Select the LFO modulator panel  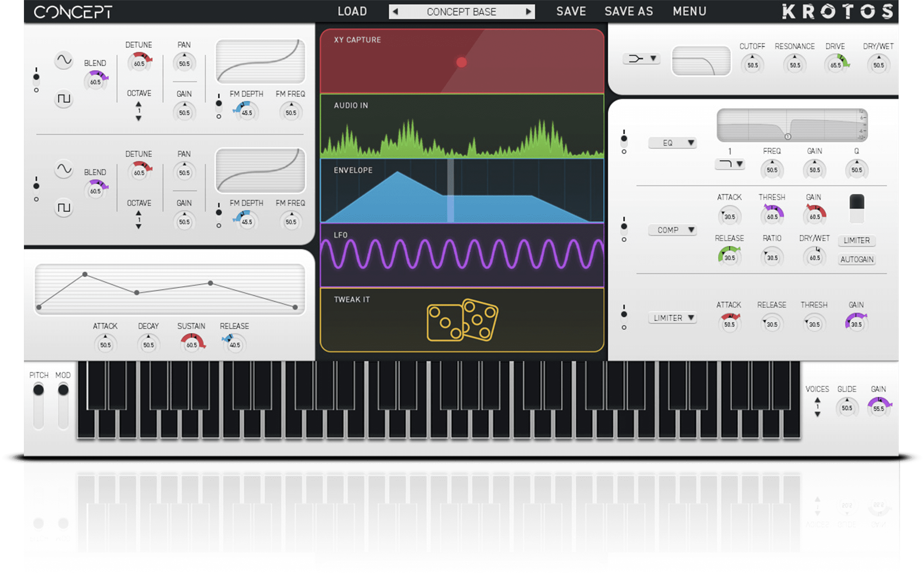[462, 255]
